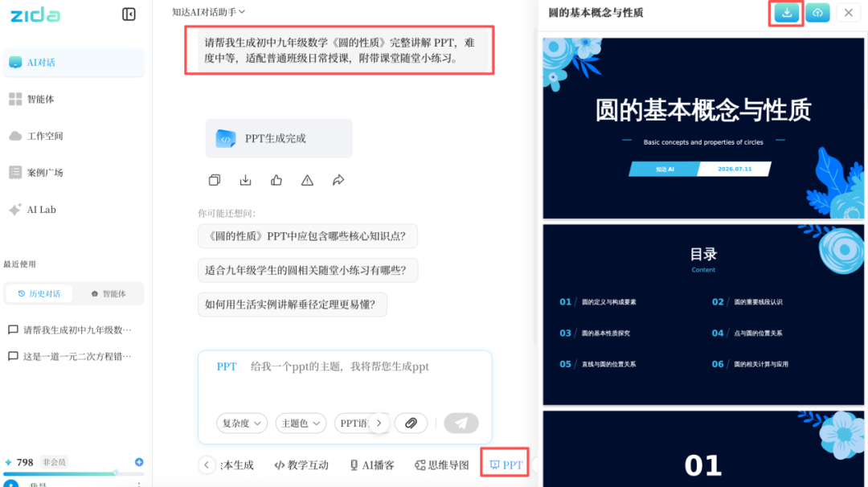Click the 非会员 badge
The height and width of the screenshot is (487, 868).
55,462
